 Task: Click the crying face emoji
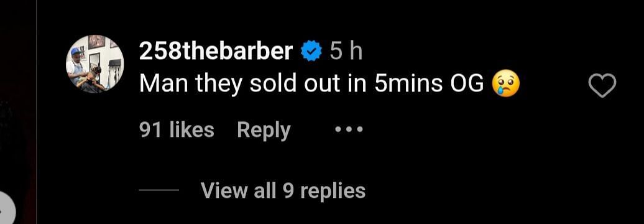(505, 83)
